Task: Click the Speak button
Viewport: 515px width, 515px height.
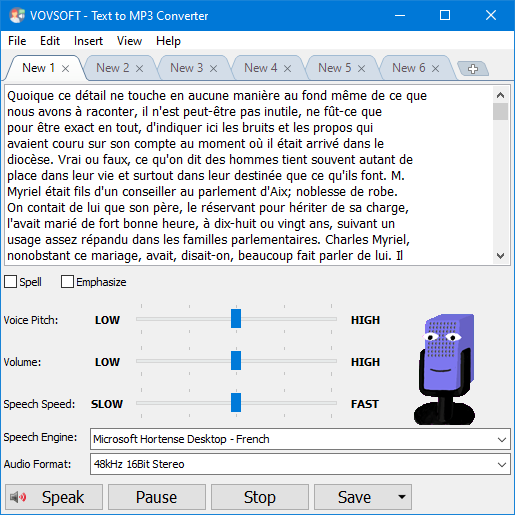Action: point(54,497)
